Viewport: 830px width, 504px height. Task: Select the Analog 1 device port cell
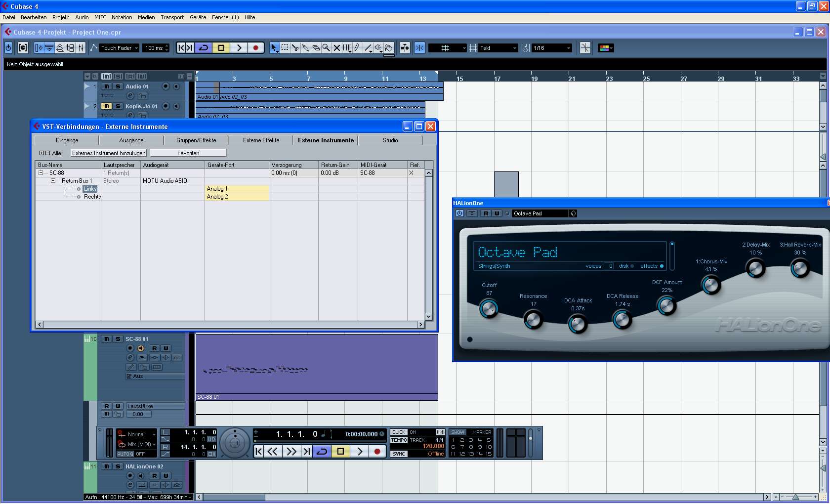pos(237,189)
